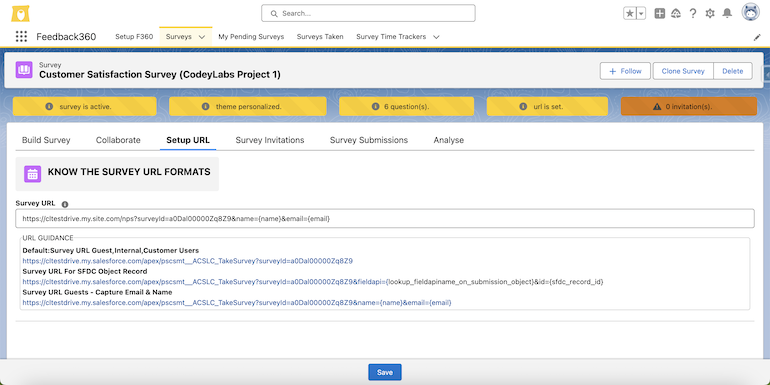This screenshot has width=770, height=385.
Task: Open the Guests Capture Email & Name URL link
Action: [237, 302]
